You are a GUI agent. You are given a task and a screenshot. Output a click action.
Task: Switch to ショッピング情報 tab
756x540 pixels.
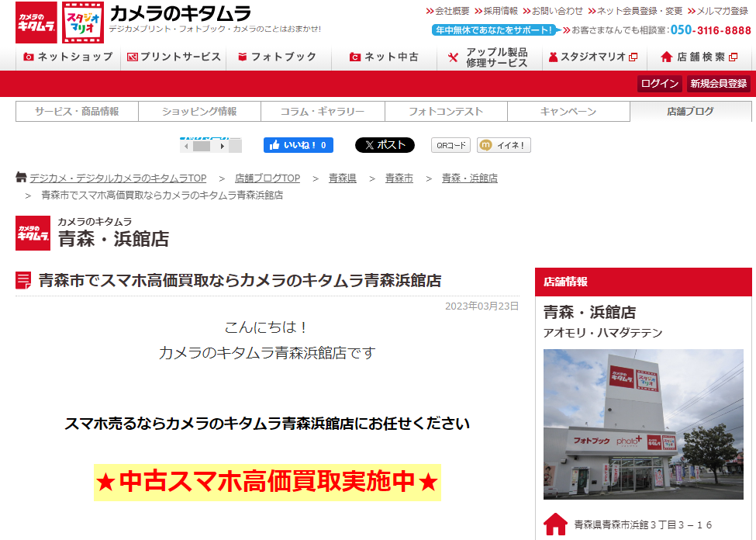[x=199, y=112]
